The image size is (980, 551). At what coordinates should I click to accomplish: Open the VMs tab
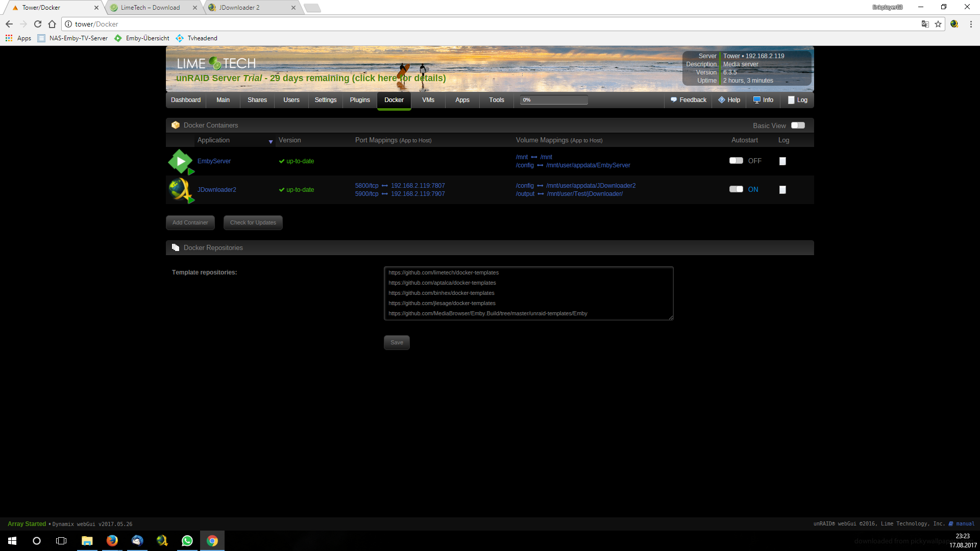(x=428, y=100)
